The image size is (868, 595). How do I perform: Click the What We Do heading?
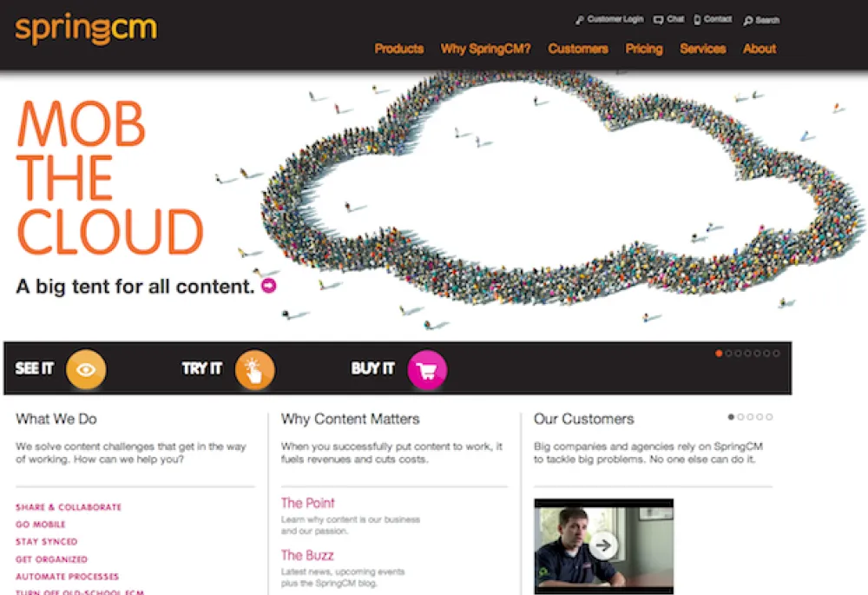click(x=56, y=419)
